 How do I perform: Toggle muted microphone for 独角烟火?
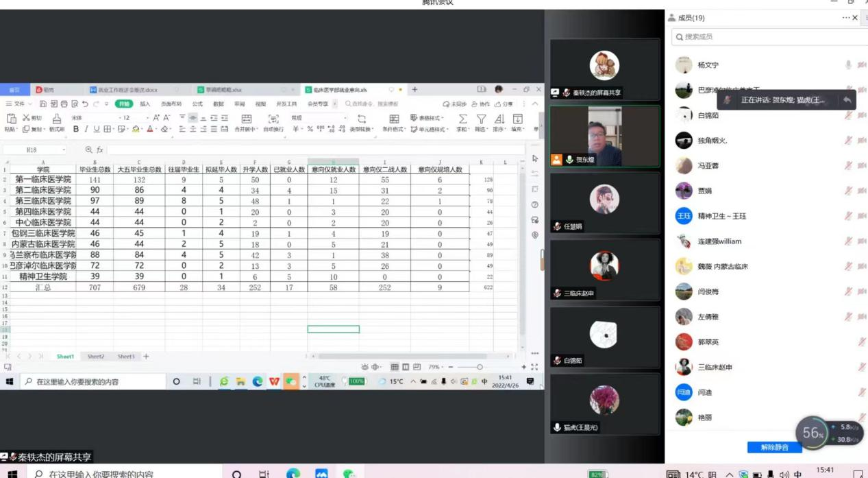click(x=848, y=141)
